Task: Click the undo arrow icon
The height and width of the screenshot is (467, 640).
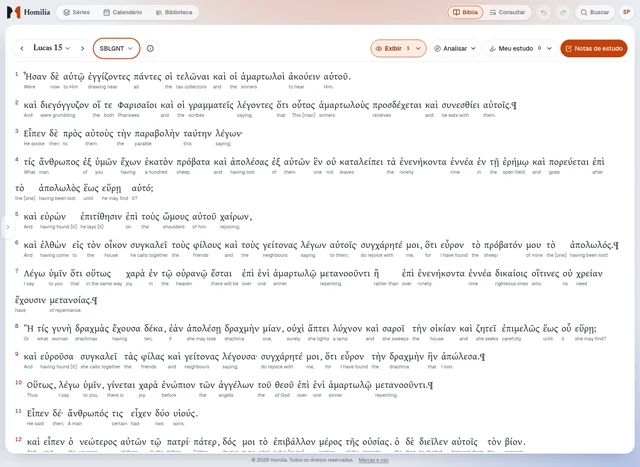Action: click(x=544, y=12)
